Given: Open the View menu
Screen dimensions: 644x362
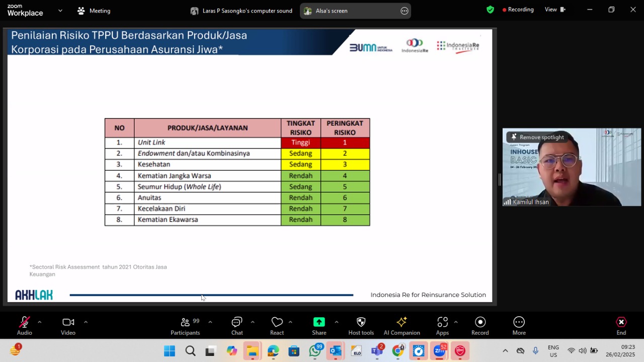Looking at the screenshot, I should [x=555, y=10].
